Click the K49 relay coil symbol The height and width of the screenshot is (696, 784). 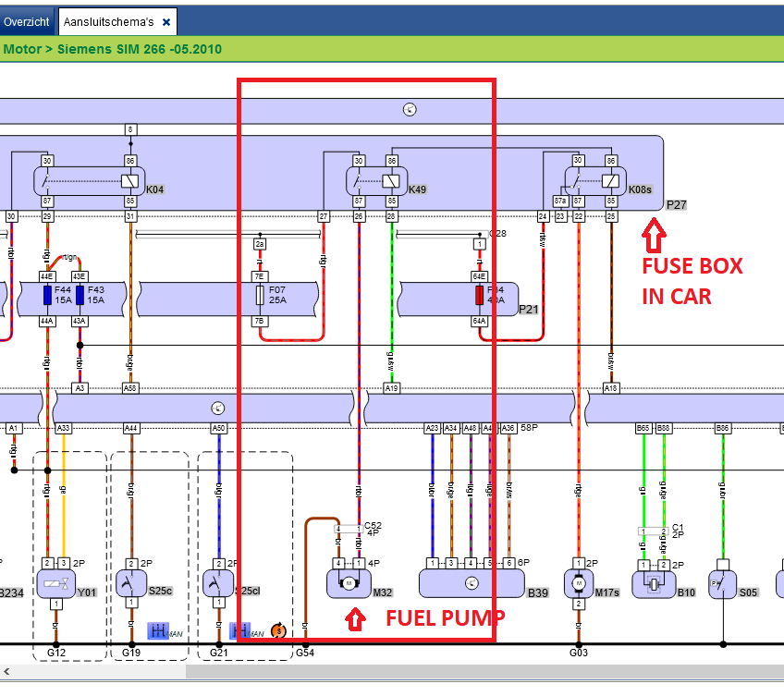pos(391,181)
